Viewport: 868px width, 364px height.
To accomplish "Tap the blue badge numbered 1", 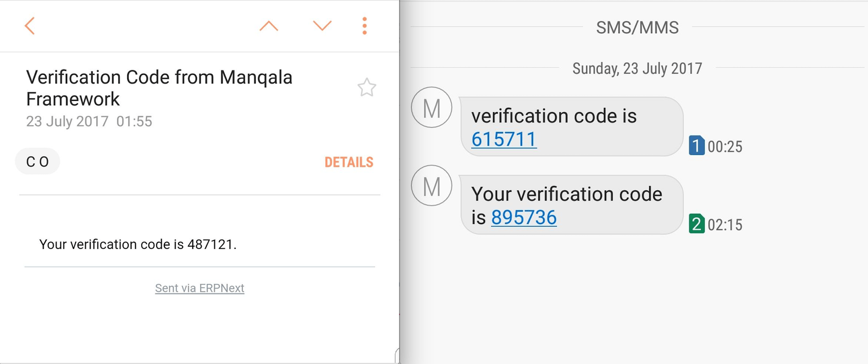I will (x=696, y=146).
